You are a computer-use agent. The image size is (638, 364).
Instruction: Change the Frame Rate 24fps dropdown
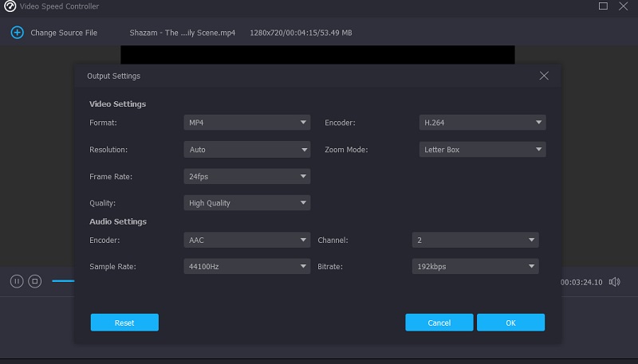coord(246,176)
